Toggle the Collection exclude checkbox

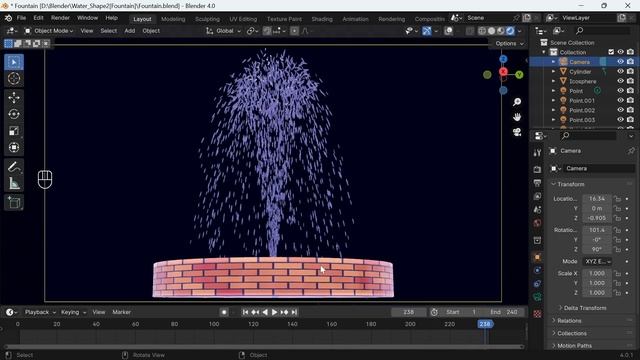(x=611, y=52)
